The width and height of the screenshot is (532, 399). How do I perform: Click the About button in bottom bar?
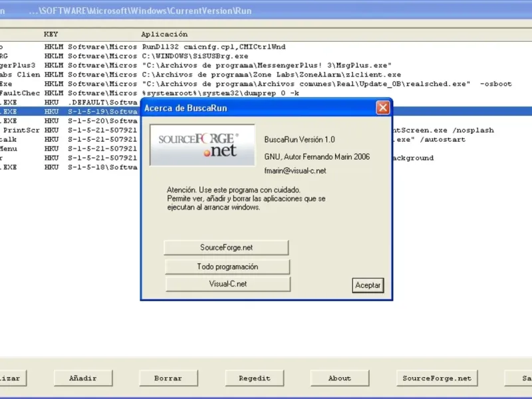pos(340,378)
